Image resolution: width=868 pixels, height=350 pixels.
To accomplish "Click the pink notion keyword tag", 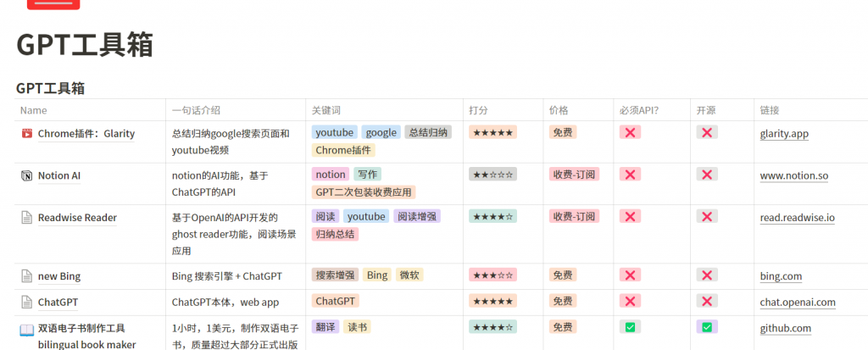I will tap(331, 175).
